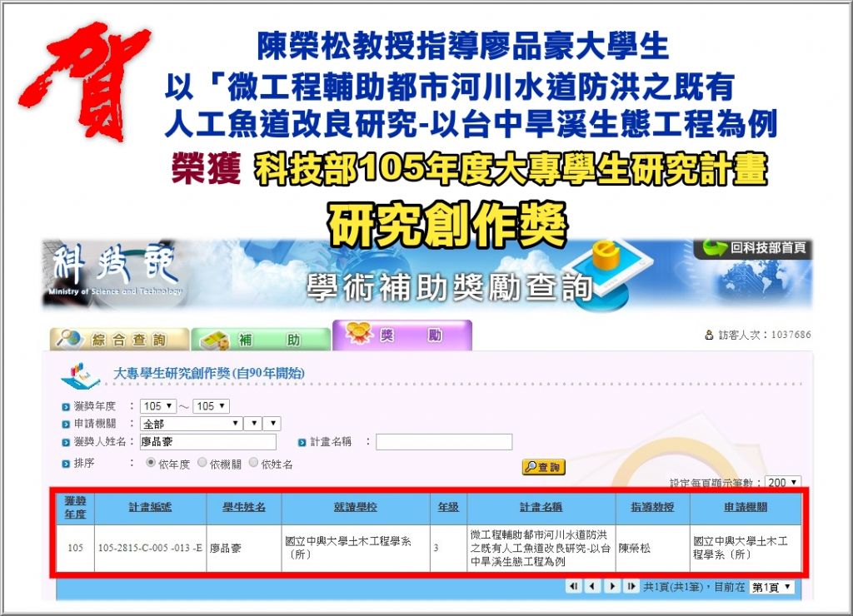Select the 獎勵 tab
The width and height of the screenshot is (853, 616).
pos(402,335)
